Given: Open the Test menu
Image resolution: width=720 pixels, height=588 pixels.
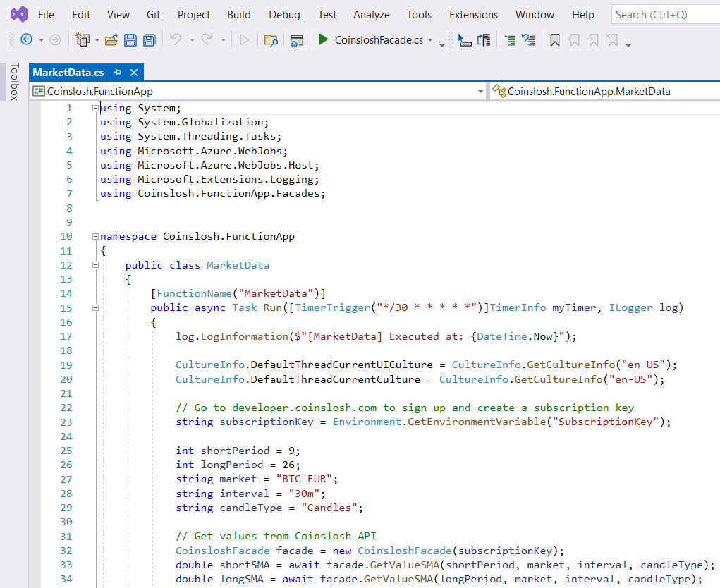Looking at the screenshot, I should point(327,15).
